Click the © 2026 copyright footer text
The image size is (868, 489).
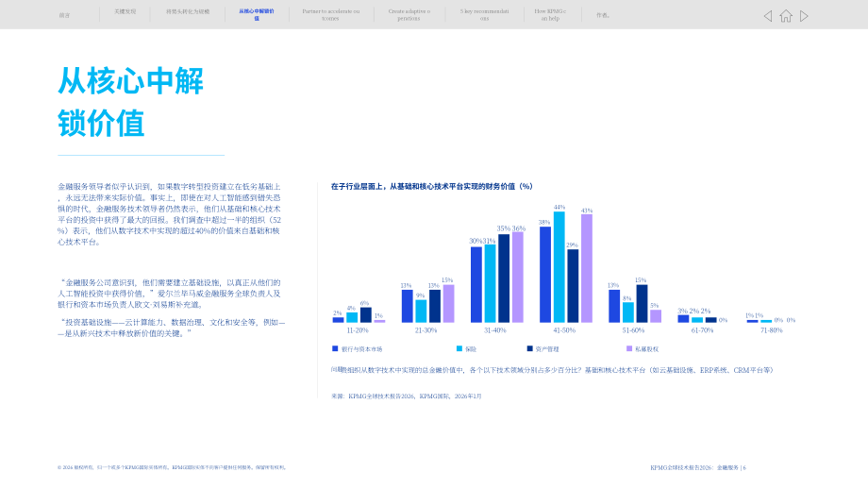172,467
